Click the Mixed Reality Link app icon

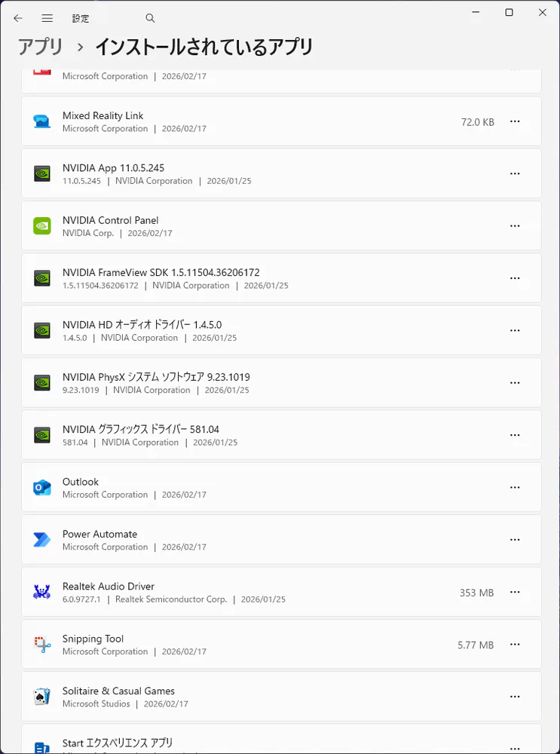(x=42, y=121)
